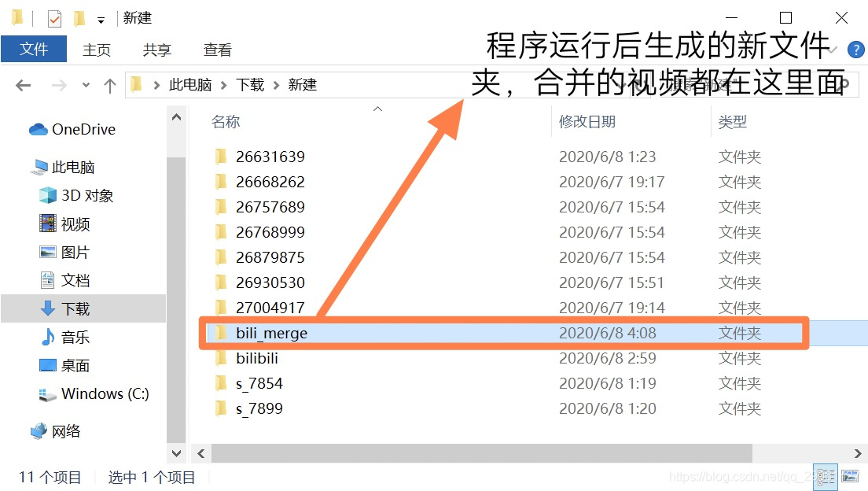Viewport: 868px width, 491px height.
Task: Switch to the 查看 ribbon tab
Action: (x=218, y=49)
